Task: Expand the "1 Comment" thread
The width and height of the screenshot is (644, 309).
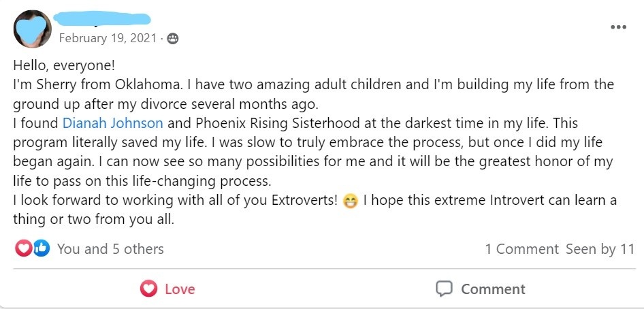Action: 521,249
